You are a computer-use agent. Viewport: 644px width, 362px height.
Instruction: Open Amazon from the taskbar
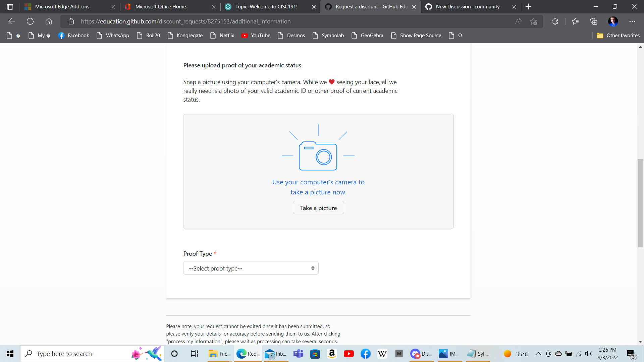pyautogui.click(x=332, y=354)
